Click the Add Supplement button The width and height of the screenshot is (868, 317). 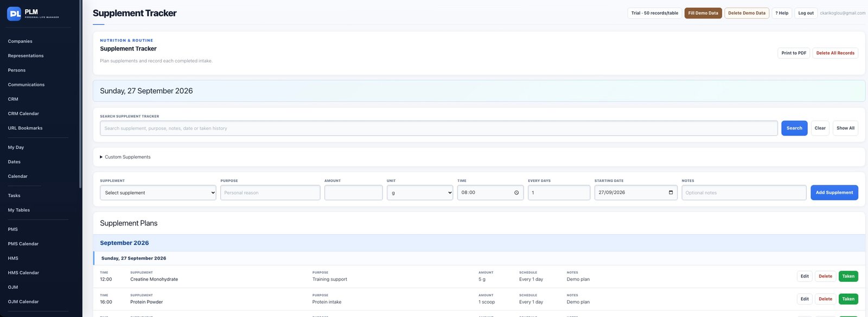coord(834,193)
